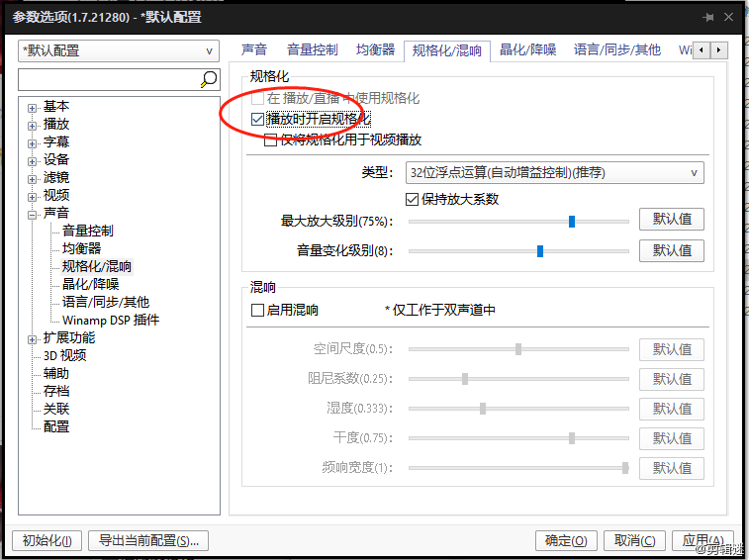
Task: Select 关联 in the settings tree
Action: coord(56,409)
